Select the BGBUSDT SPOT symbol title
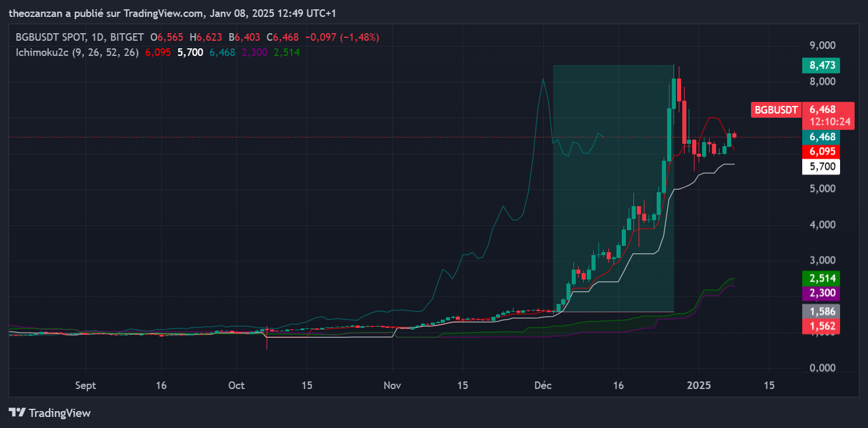Viewport: 868px width, 428px height. tap(51, 37)
